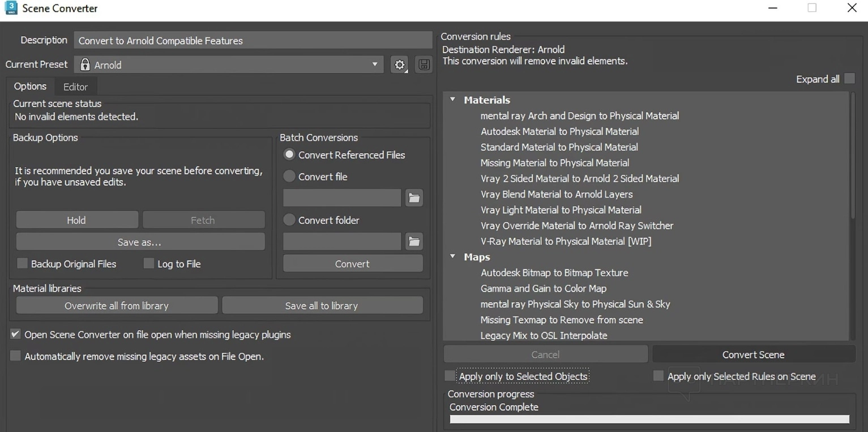Viewport: 868px width, 432px height.
Task: Click the Description text field
Action: pos(253,41)
